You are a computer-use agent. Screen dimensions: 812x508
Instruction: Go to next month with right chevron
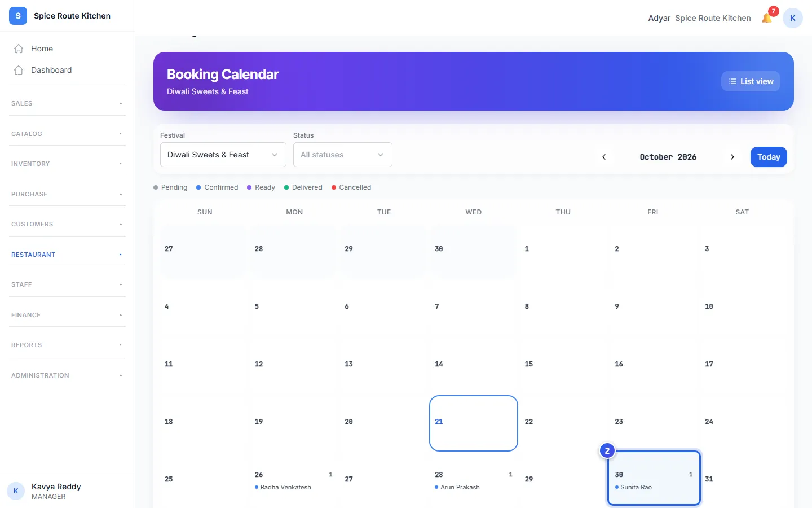point(732,157)
